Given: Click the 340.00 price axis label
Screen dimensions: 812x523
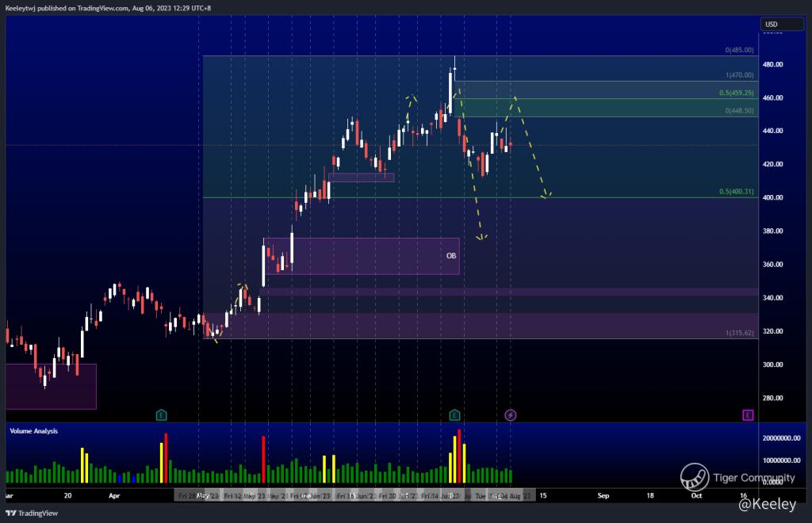Looking at the screenshot, I should tap(772, 298).
